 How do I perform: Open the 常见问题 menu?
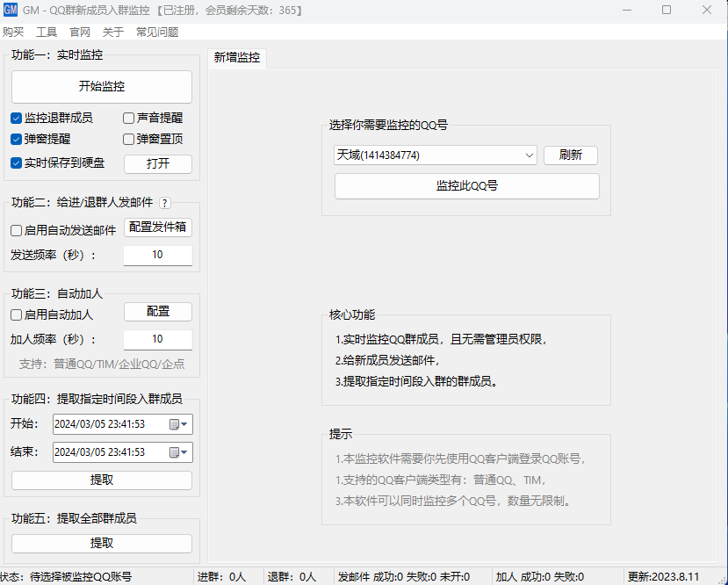click(x=157, y=32)
